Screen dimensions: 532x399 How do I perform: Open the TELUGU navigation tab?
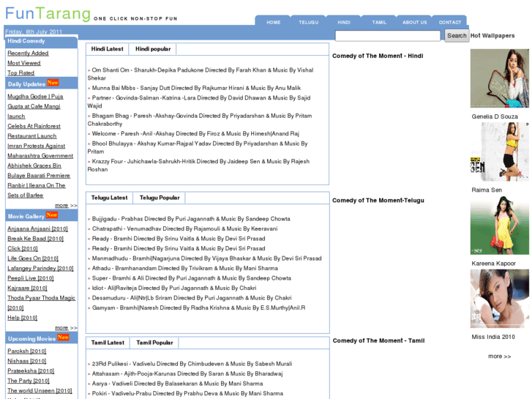tap(308, 22)
